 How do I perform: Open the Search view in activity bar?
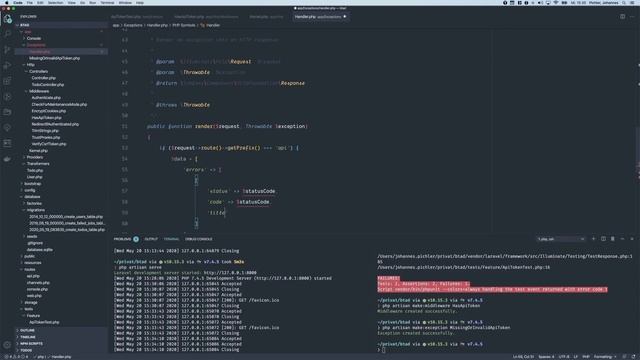click(7, 34)
